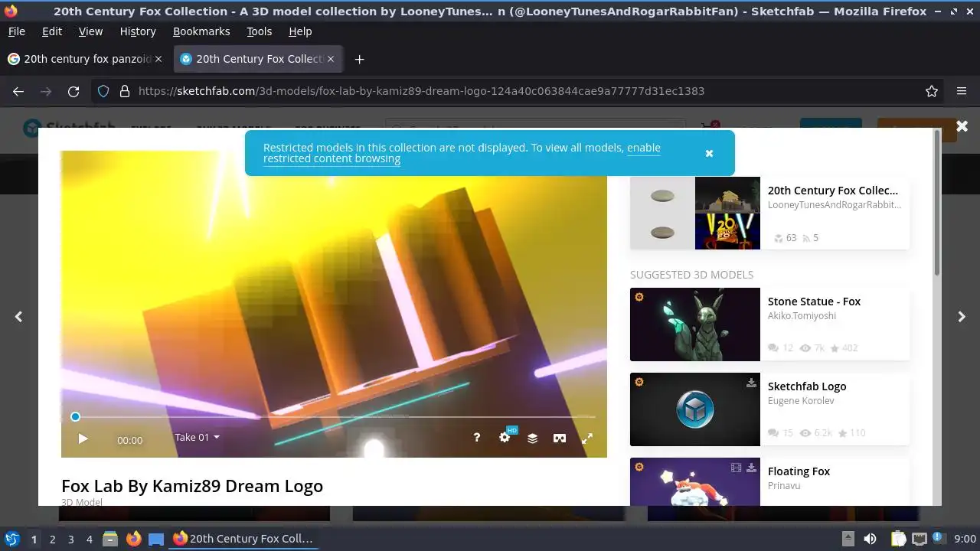Dismiss the restricted models notification

point(709,153)
